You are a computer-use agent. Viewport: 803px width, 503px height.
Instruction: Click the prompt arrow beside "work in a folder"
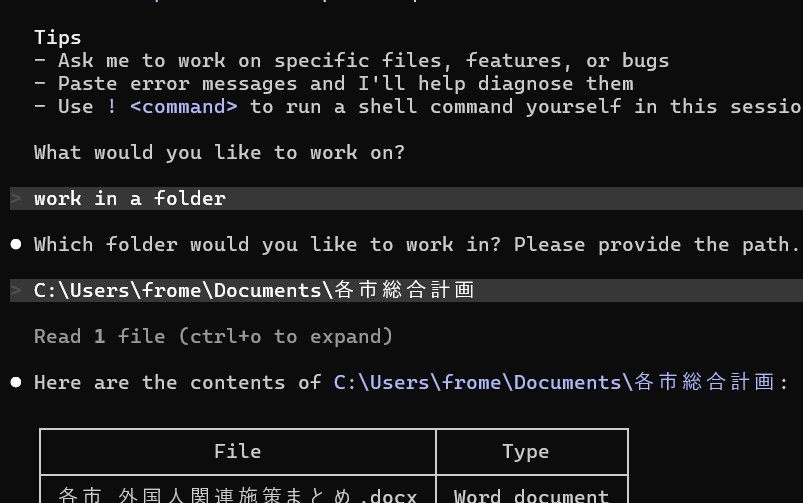pyautogui.click(x=17, y=198)
